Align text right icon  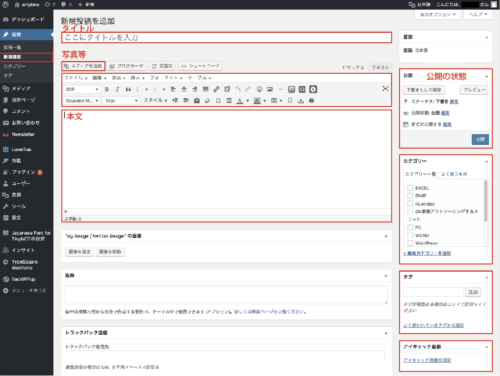point(195,89)
